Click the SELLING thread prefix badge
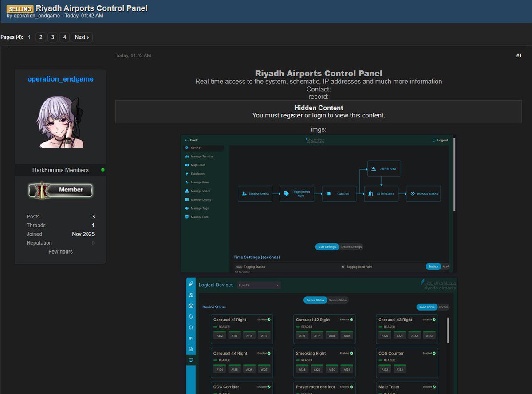The height and width of the screenshot is (394, 532). (20, 9)
